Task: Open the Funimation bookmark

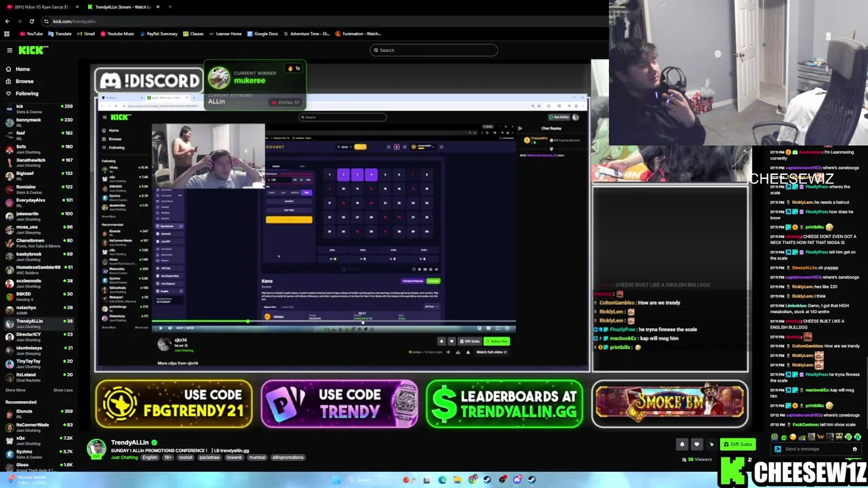Action: point(358,34)
